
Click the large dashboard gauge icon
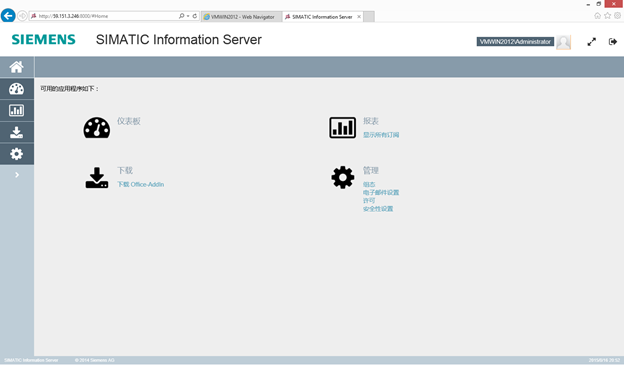[x=97, y=128]
